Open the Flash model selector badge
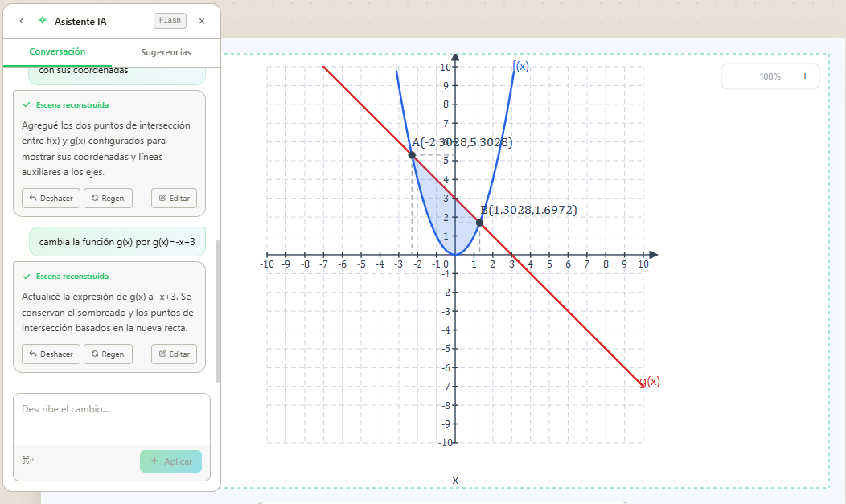846x504 pixels. click(x=170, y=20)
